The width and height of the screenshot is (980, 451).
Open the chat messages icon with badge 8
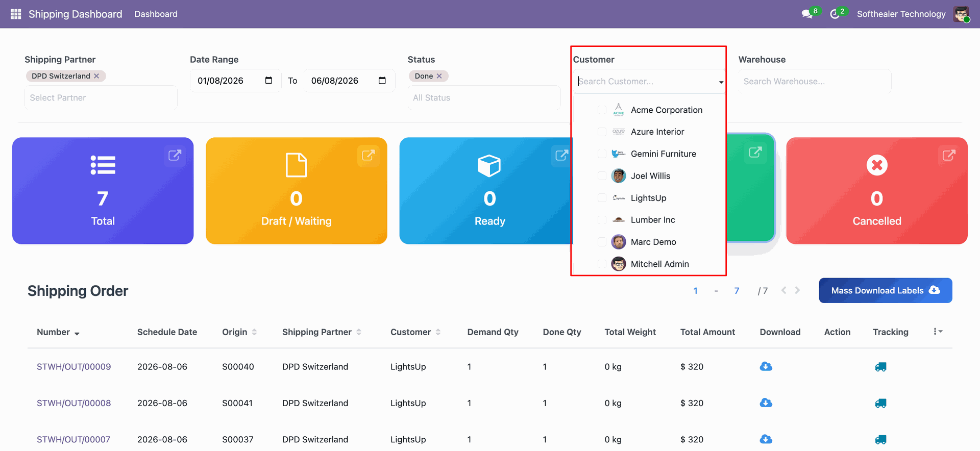(807, 14)
